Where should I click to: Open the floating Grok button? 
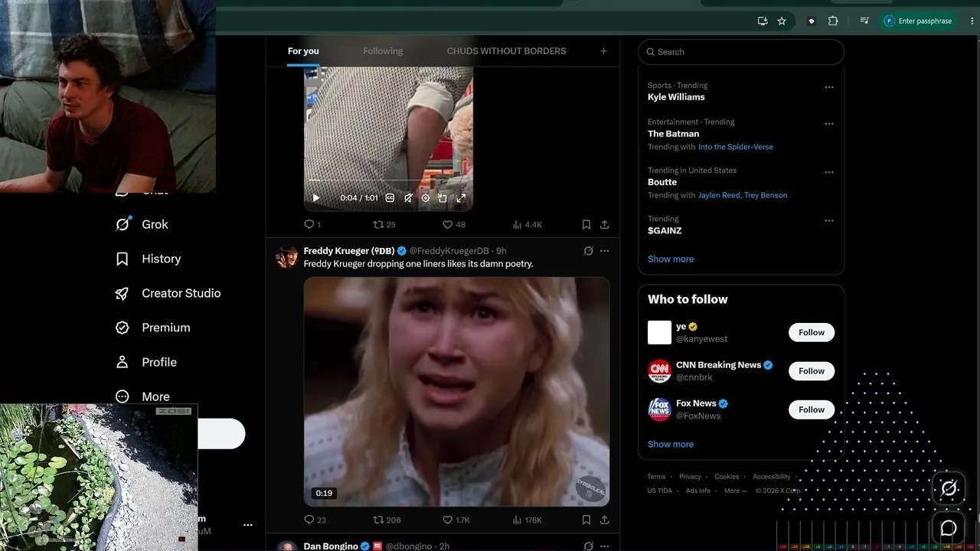[x=949, y=488]
